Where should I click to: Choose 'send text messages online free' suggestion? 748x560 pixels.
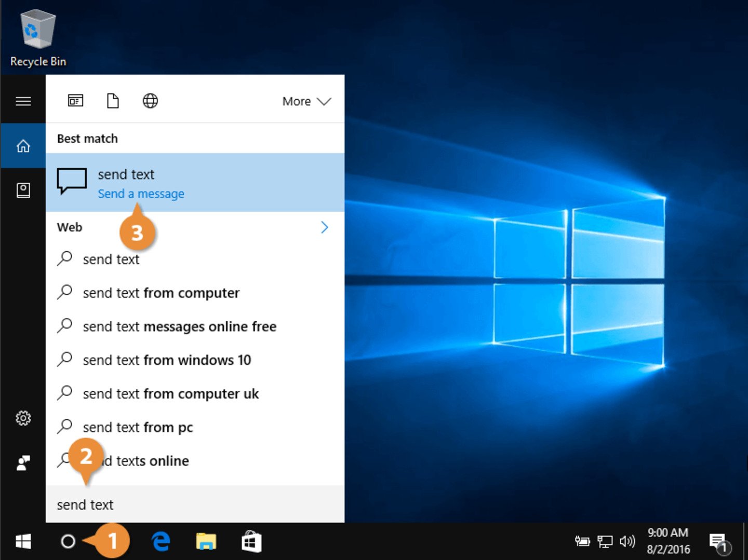[x=195, y=326]
